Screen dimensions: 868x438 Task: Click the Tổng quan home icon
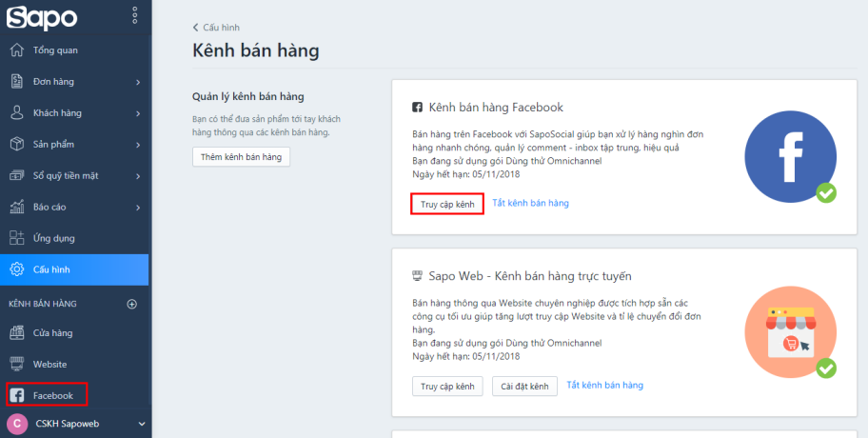[17, 50]
